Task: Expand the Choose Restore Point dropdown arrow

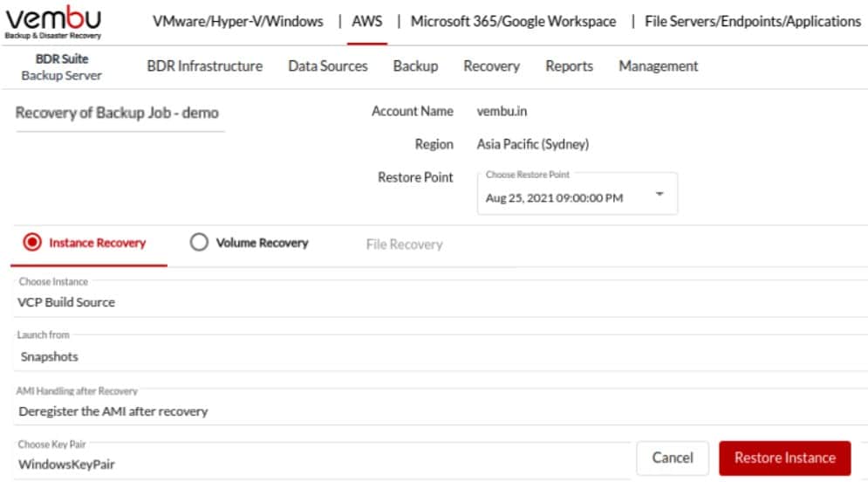Action: pos(660,194)
